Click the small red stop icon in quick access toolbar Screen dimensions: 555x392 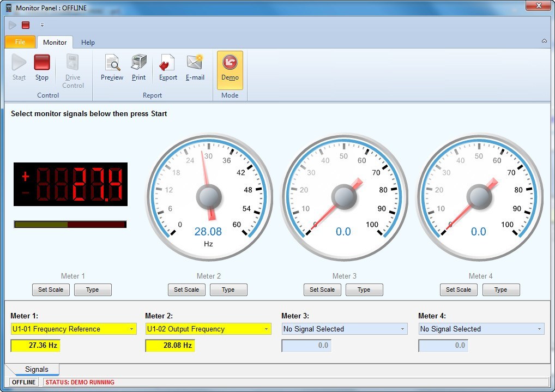point(26,25)
